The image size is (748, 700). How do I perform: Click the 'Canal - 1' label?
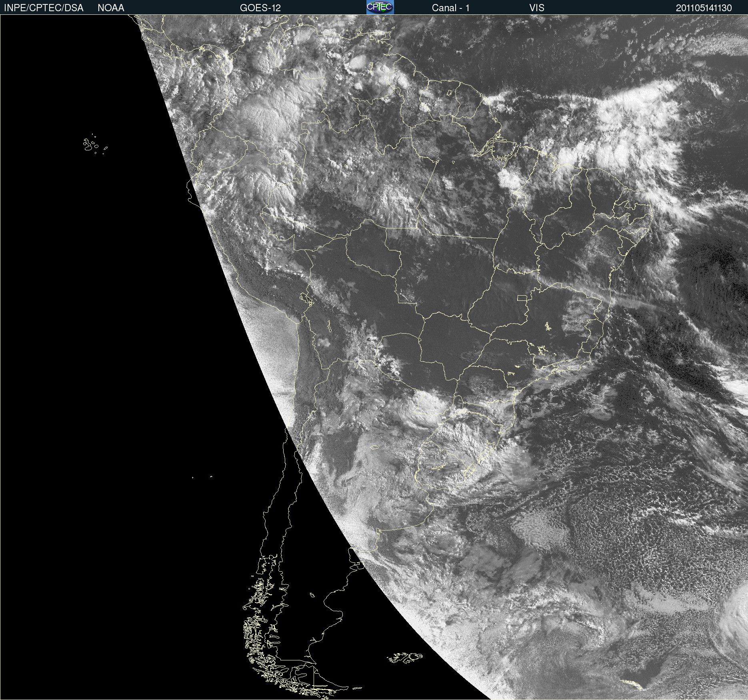451,8
